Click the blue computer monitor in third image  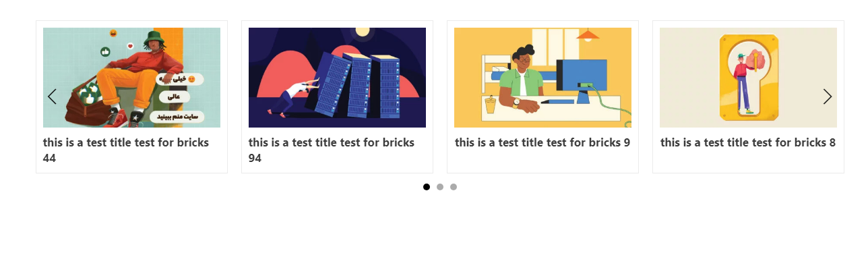[x=582, y=75]
